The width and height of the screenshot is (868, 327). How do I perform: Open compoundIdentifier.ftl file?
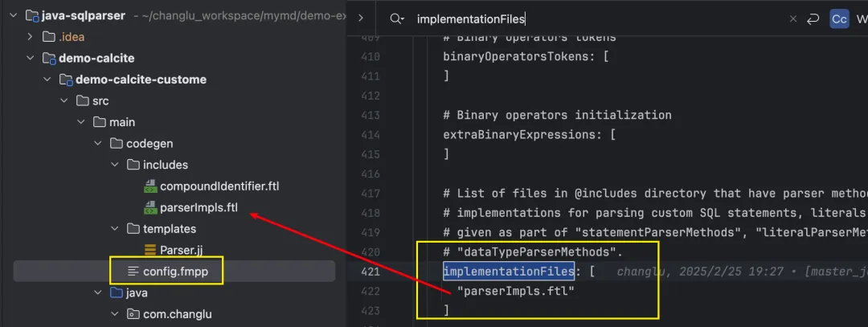pyautogui.click(x=219, y=186)
